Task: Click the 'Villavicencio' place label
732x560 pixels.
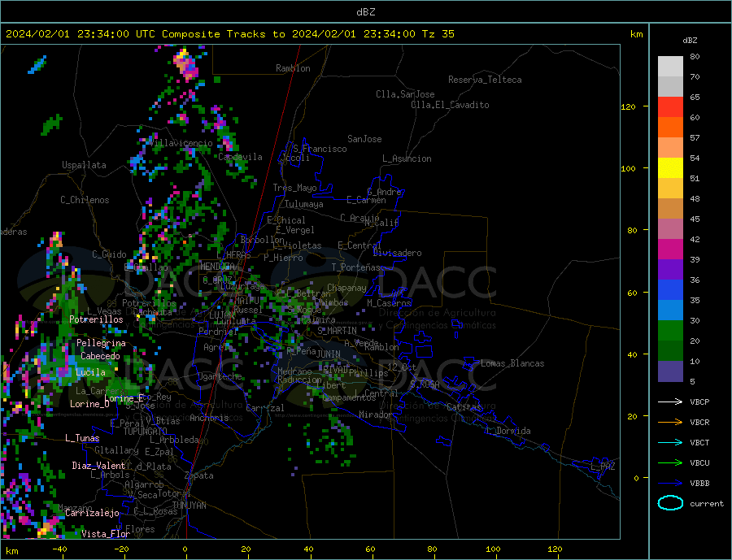Action: click(181, 143)
